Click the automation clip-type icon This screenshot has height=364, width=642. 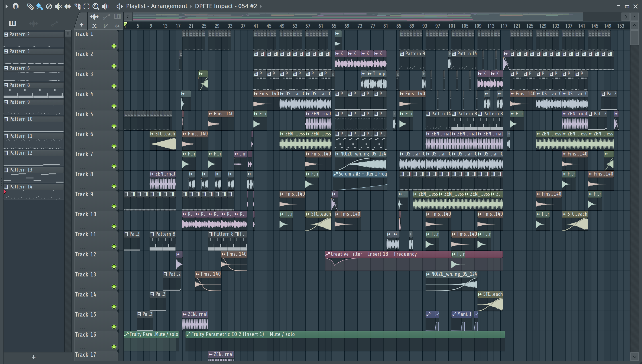106,17
